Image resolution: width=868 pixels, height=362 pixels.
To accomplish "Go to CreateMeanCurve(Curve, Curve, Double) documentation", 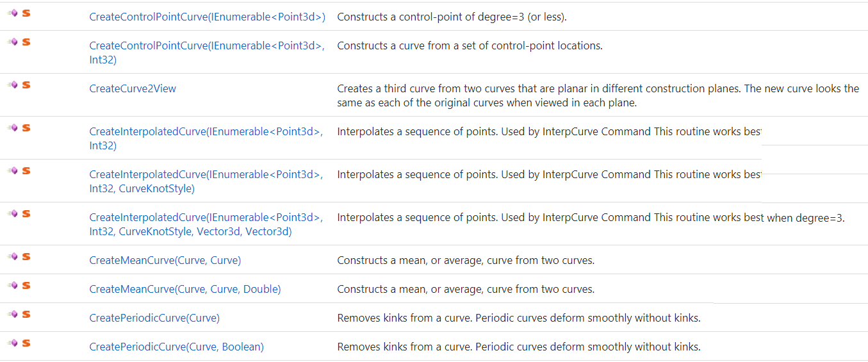I will (184, 290).
